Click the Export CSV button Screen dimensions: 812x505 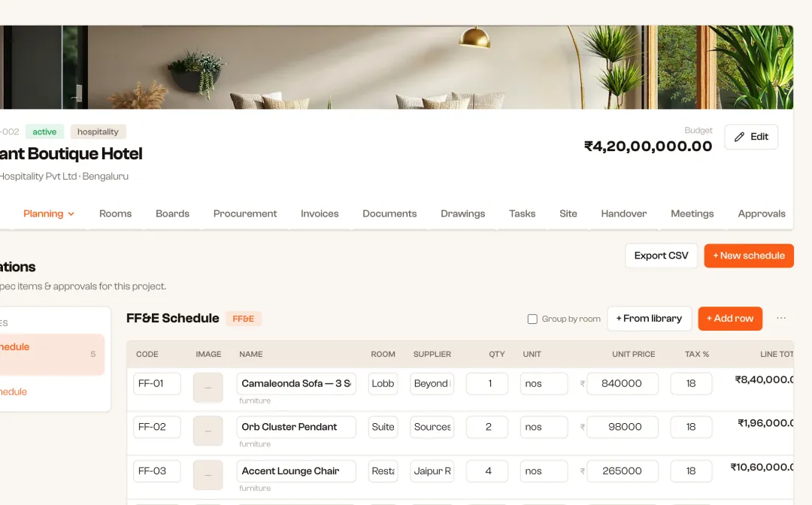coord(662,256)
